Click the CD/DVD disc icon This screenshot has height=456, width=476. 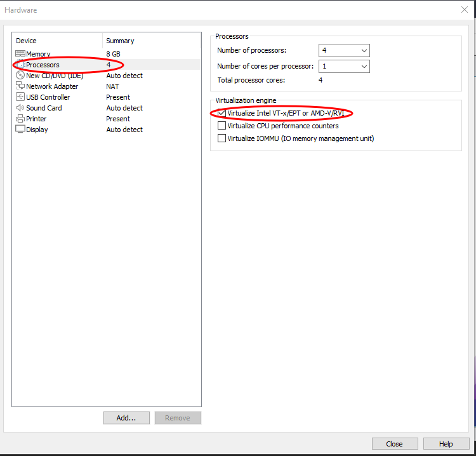[20, 75]
